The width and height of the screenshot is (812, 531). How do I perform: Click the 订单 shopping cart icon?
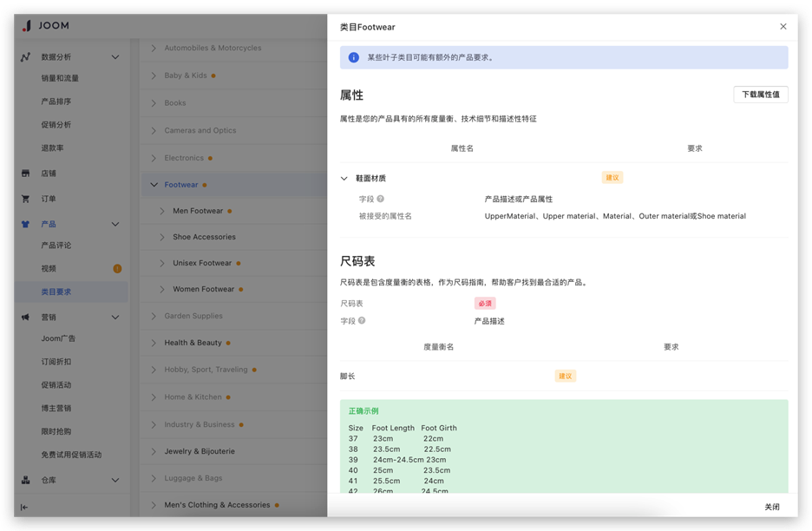[x=25, y=199]
